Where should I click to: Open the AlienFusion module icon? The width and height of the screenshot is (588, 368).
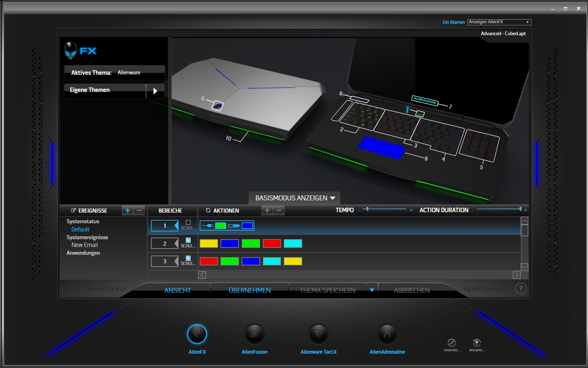click(x=254, y=334)
